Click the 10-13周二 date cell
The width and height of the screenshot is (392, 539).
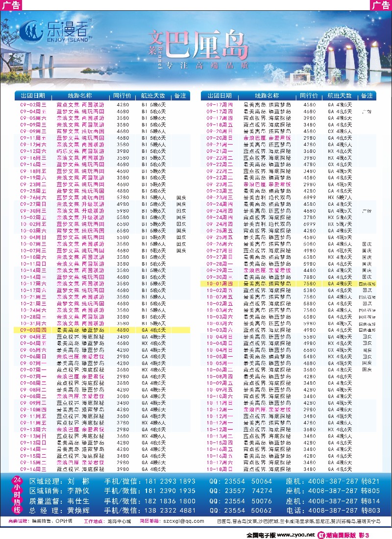coord(220,436)
